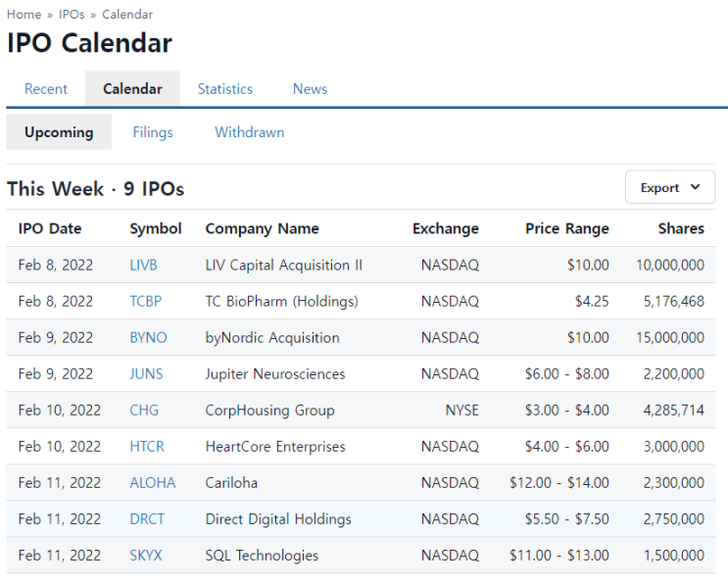Image resolution: width=728 pixels, height=586 pixels.
Task: Click IPOs breadcrumb link
Action: click(72, 15)
